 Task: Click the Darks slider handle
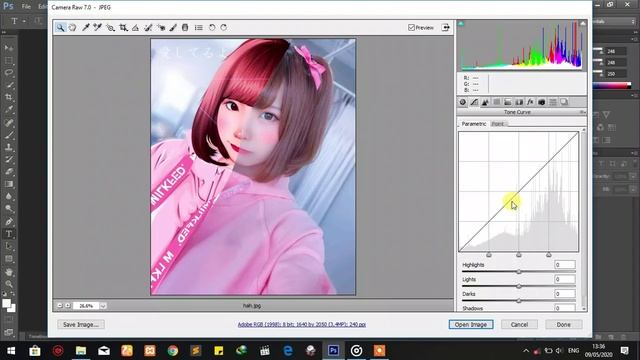coord(519,301)
